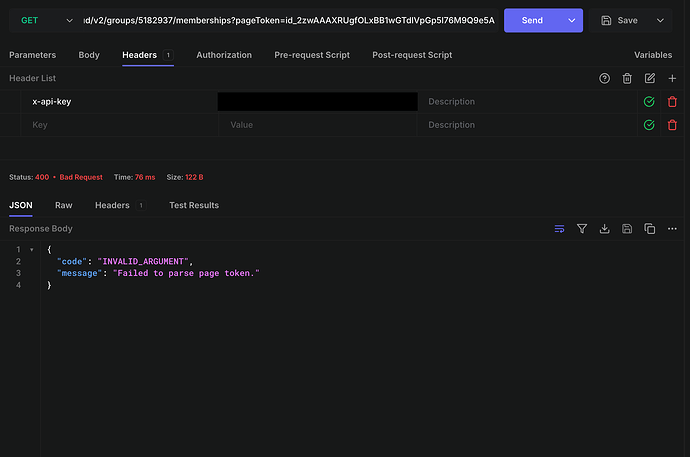Screen dimensions: 690x457
Task: Open Post-request Script tab
Action: click(412, 55)
